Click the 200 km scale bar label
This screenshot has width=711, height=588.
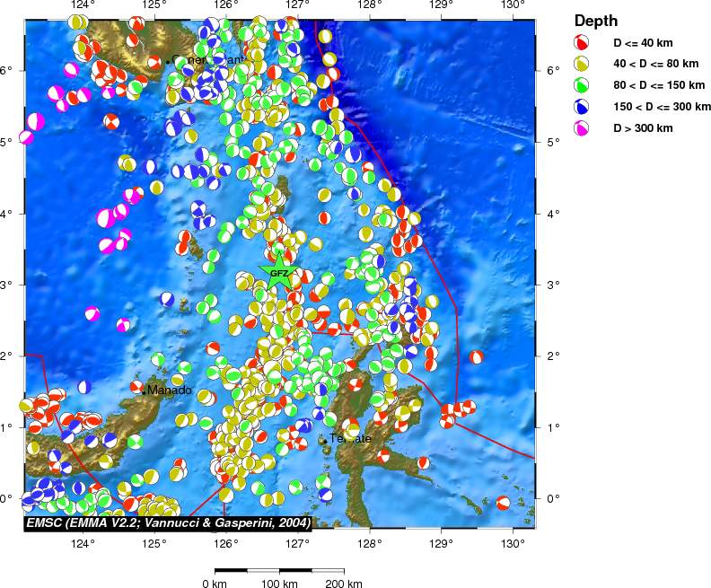coord(343,584)
